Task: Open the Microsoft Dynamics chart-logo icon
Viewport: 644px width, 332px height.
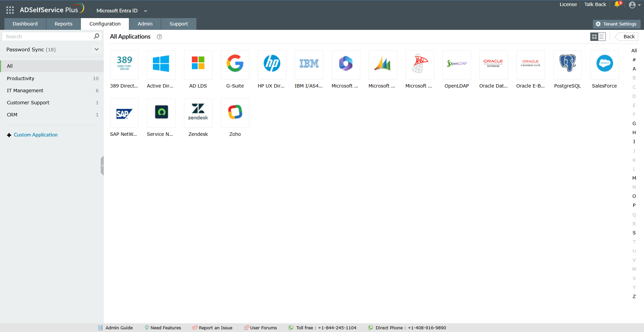Action: 383,64
